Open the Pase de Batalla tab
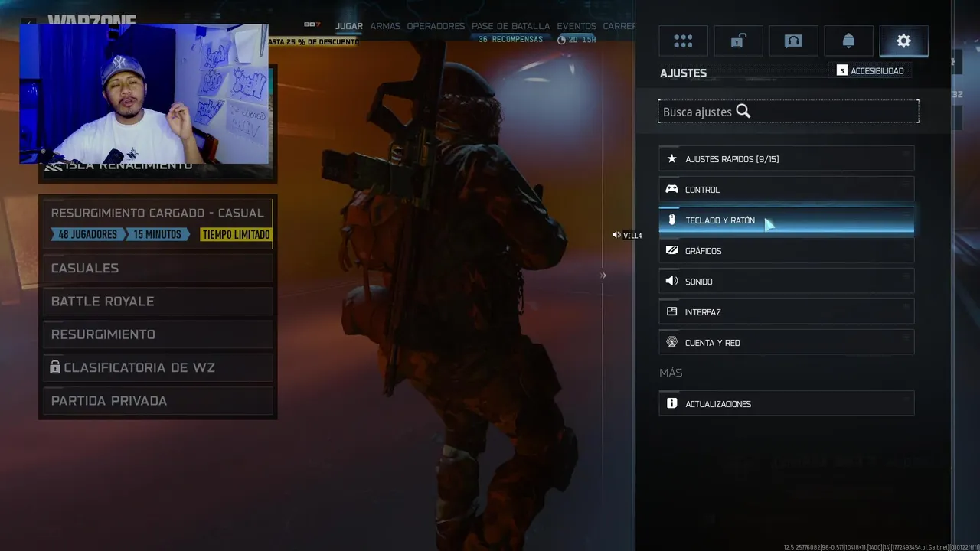 [511, 26]
